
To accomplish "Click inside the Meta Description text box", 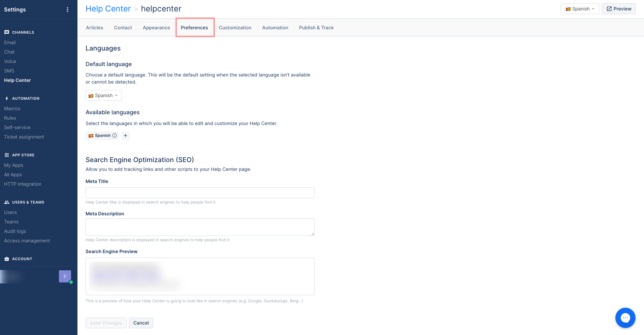I will point(200,227).
